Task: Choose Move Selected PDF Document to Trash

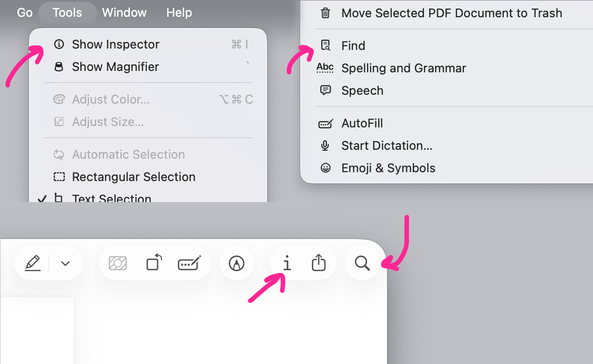Action: coord(452,13)
